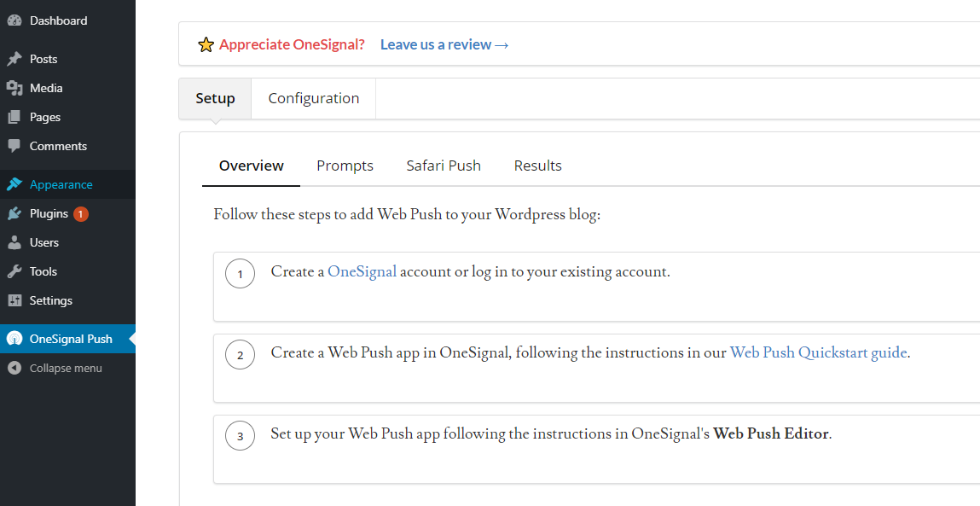Open the Comments menu item

tap(58, 146)
